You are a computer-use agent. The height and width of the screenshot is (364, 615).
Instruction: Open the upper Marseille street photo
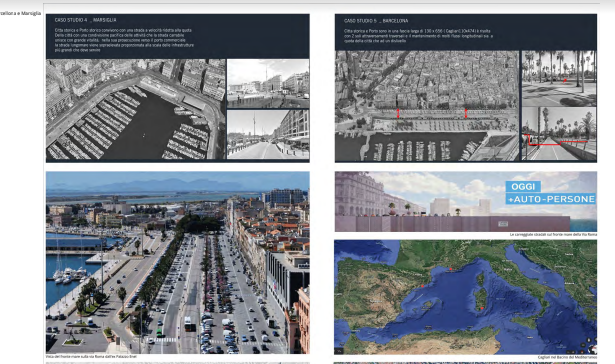pyautogui.click(x=268, y=84)
